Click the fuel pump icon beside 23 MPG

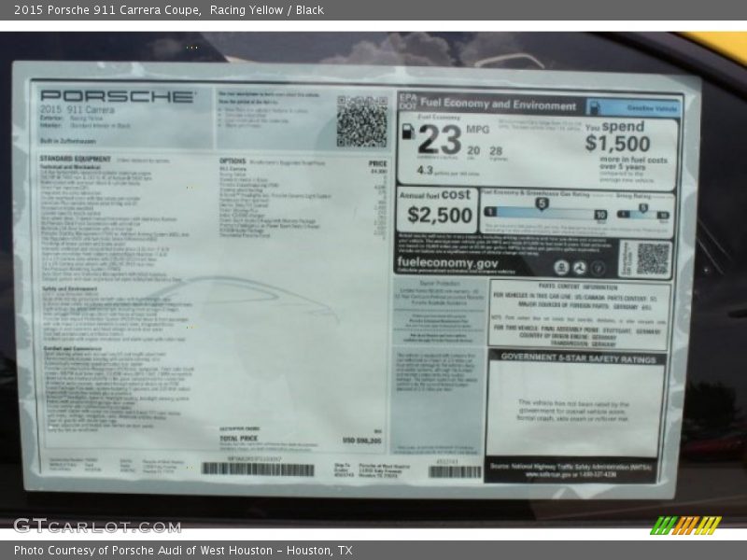pos(408,132)
